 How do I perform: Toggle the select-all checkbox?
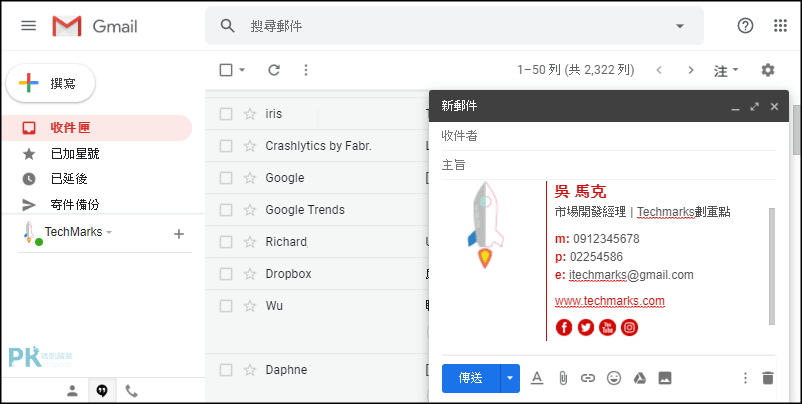click(226, 70)
